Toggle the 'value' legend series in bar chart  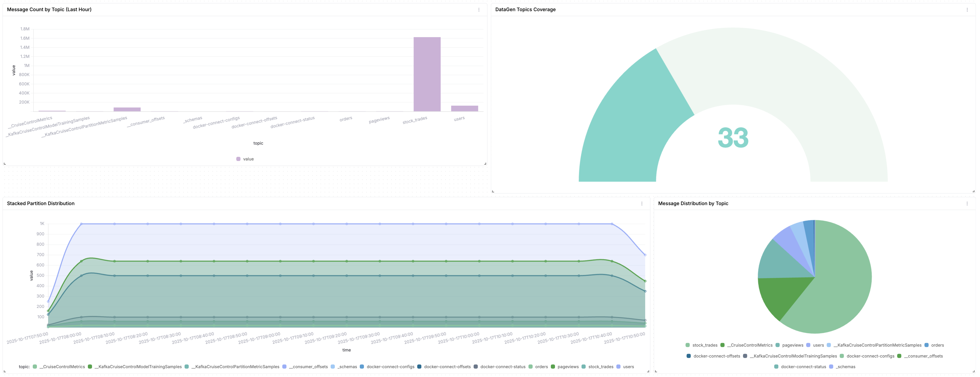pos(245,159)
